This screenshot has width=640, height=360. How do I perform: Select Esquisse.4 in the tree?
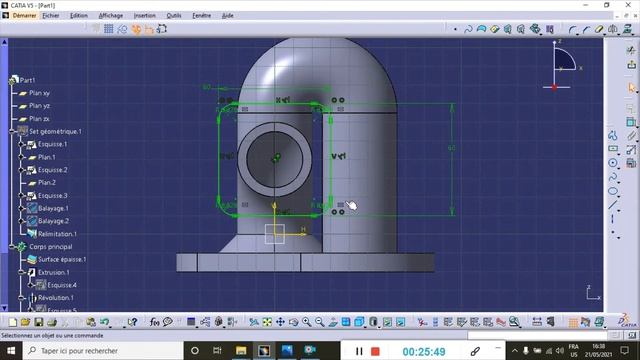pyautogui.click(x=62, y=285)
